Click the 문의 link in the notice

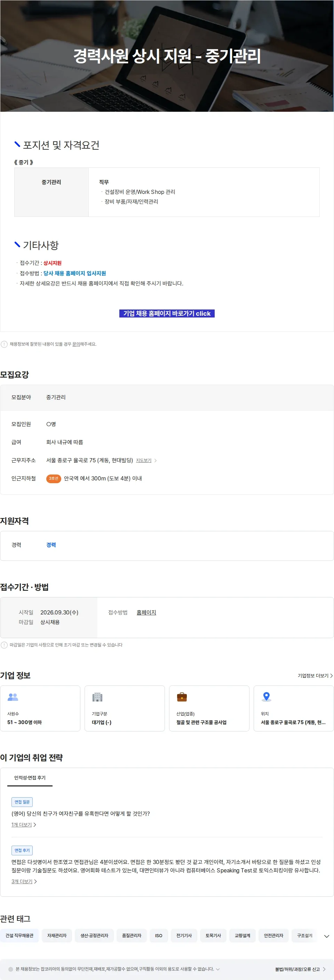click(x=76, y=344)
